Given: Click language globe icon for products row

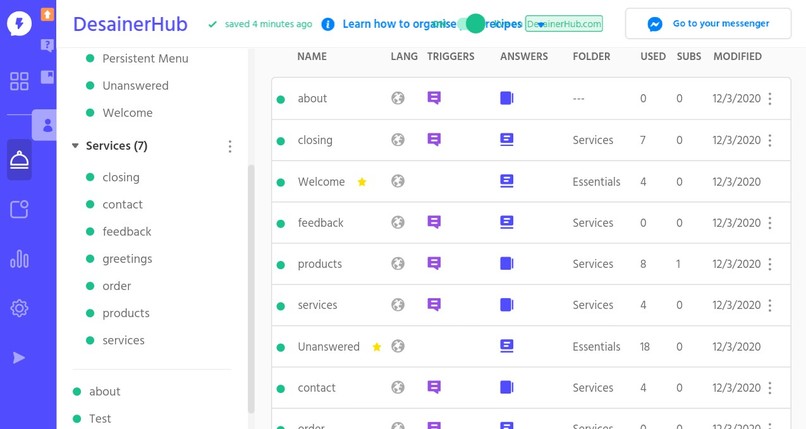Looking at the screenshot, I should pyautogui.click(x=397, y=263).
